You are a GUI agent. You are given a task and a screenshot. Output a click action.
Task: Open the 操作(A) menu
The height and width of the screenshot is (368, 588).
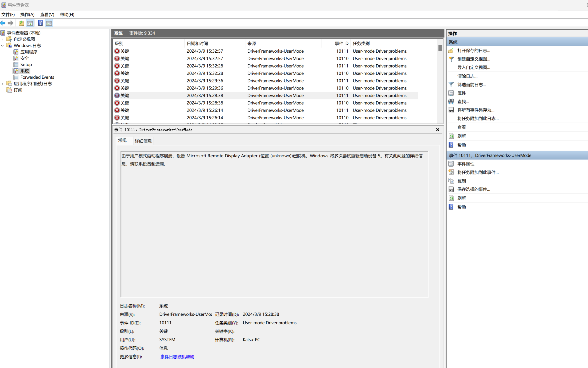click(27, 15)
